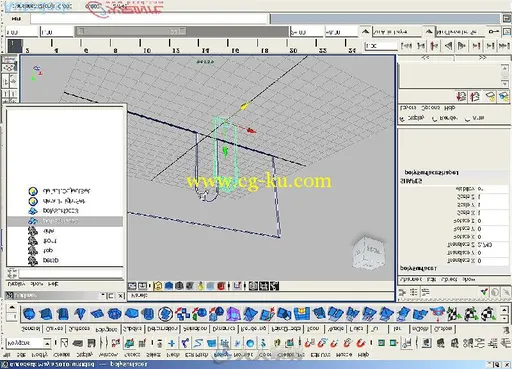Open the Window menu

click(108, 355)
